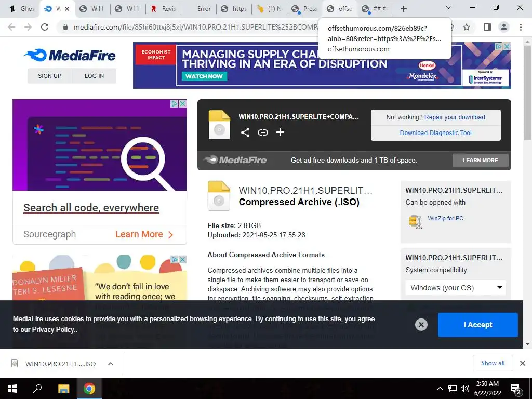532x399 pixels.
Task: Click the share icon in the file header
Action: 245,132
